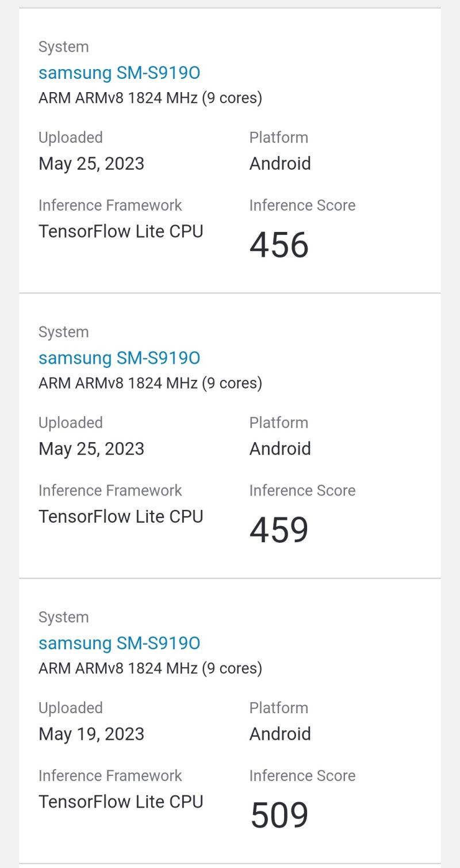This screenshot has width=460, height=868.
Task: Open the samsung SM-S919O result scoring 509
Action: [119, 643]
